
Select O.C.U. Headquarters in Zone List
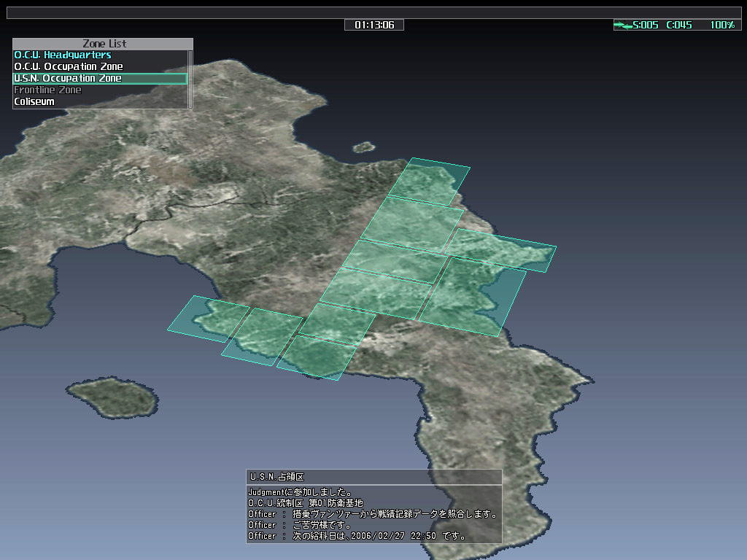click(63, 55)
